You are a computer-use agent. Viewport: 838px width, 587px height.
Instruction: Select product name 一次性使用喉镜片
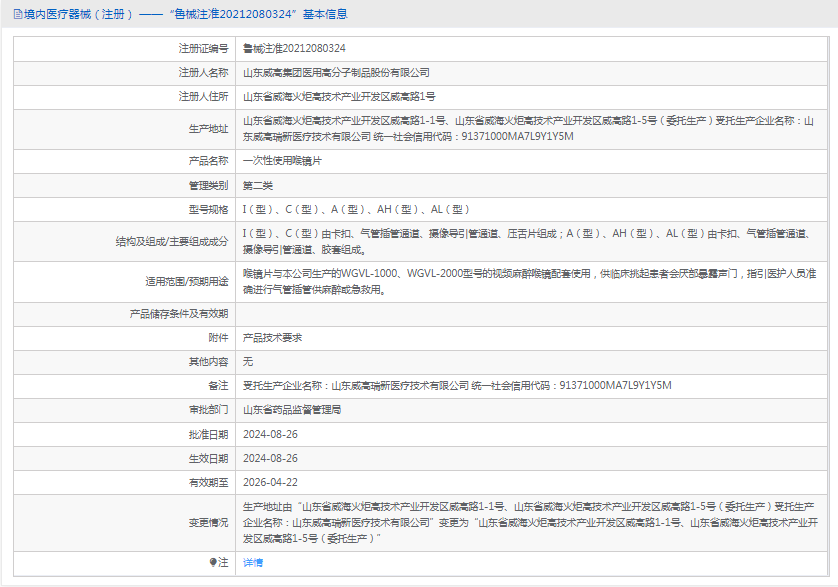tap(282, 161)
